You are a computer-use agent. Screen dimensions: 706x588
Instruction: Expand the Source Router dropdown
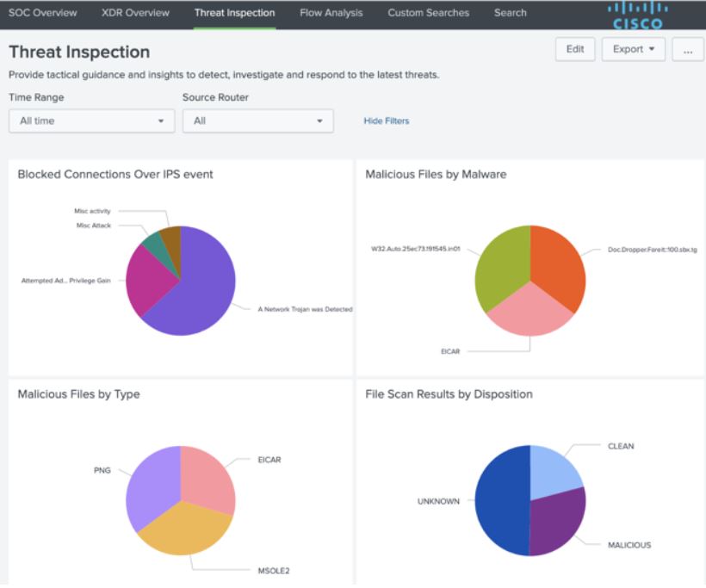257,121
